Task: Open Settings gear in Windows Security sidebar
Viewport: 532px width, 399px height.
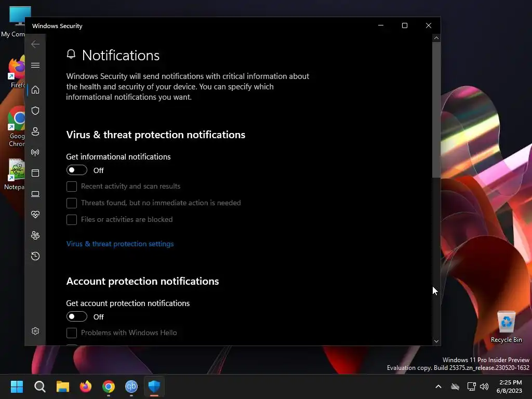Action: coord(35,331)
